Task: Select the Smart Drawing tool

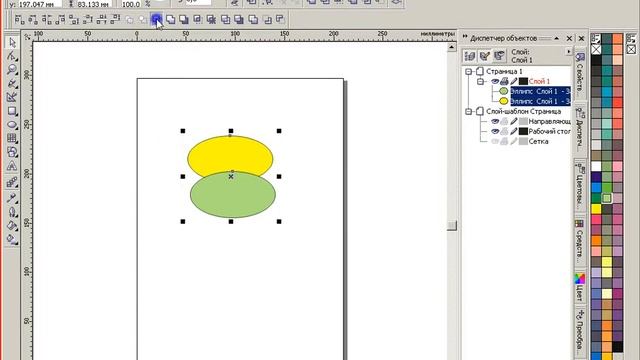Action: 12,97
